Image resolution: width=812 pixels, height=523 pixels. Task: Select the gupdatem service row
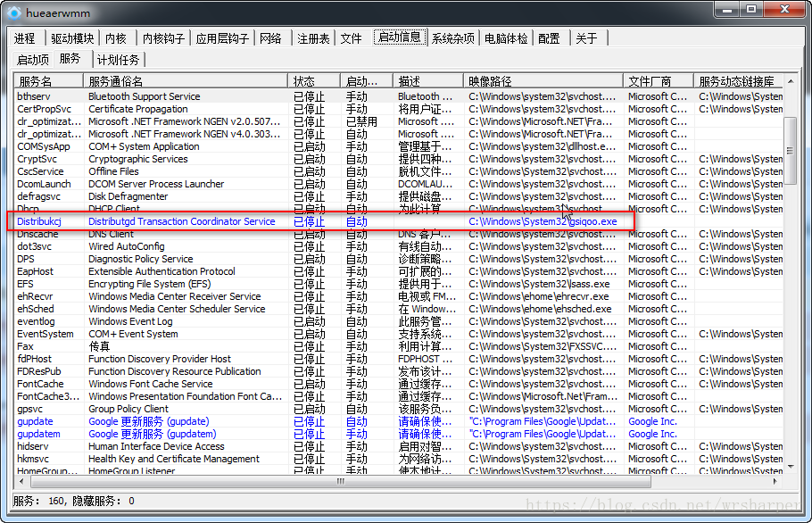click(399, 434)
